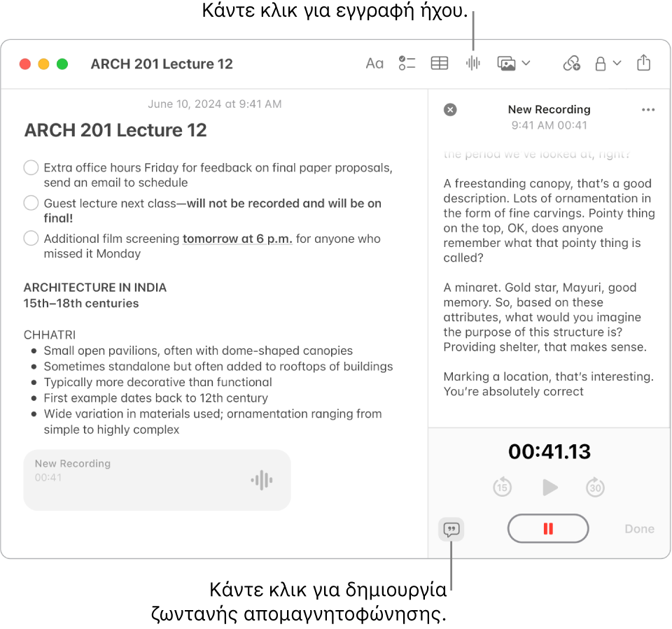Expand the media dropdown chevron
Screen dimensions: 672x629
(526, 64)
